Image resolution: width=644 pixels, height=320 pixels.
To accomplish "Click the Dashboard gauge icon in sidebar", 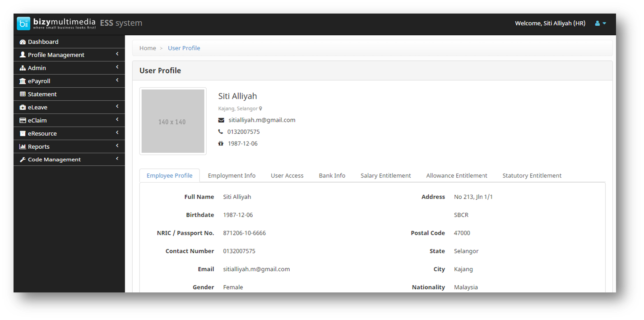I will click(x=23, y=42).
